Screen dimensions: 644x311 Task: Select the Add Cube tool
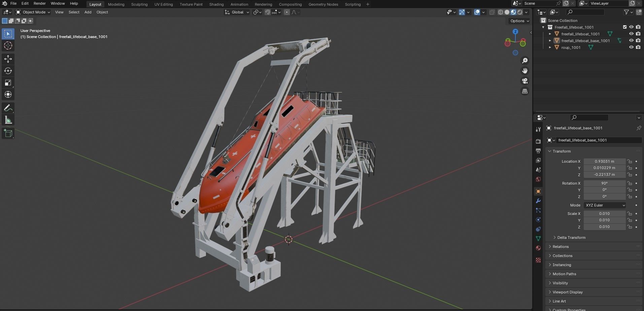tap(8, 133)
